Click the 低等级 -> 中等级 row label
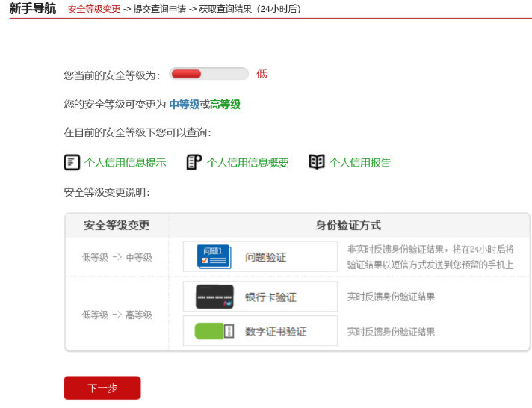Viewport: 532px width, 408px height. 117,257
